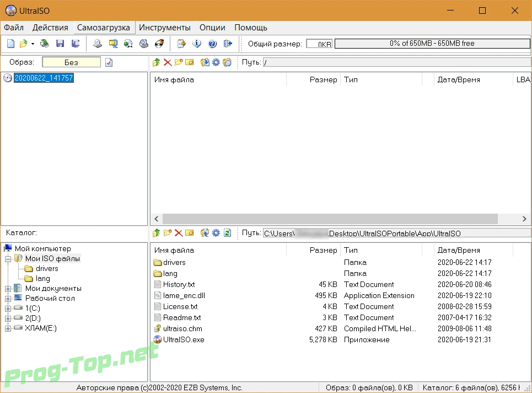Click the Save floppy disk icon

point(60,44)
